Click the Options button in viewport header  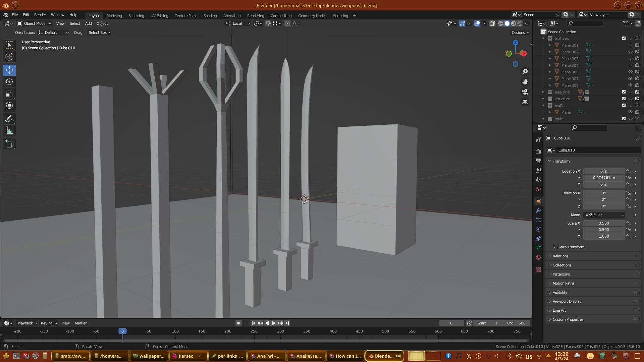[520, 33]
